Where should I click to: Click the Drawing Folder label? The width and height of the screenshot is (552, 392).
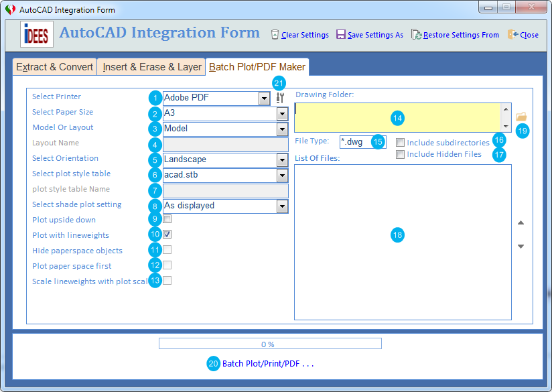325,94
